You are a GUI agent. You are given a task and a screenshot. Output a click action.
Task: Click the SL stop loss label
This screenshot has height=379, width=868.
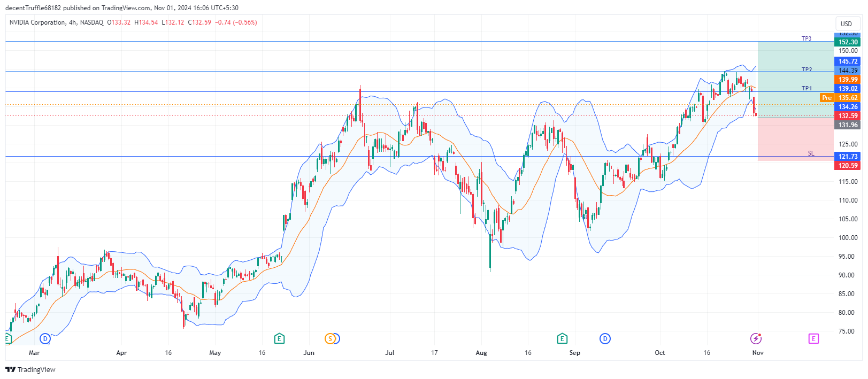pyautogui.click(x=811, y=153)
